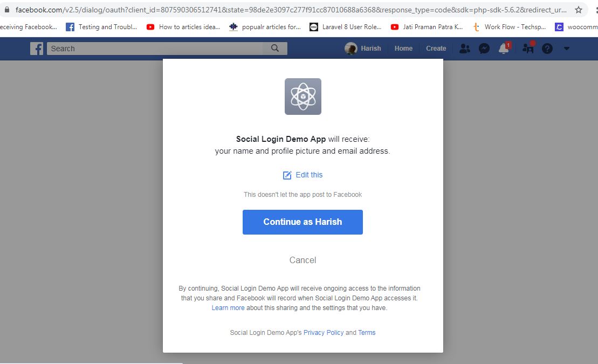Open the woocomm bookmark icon

click(x=559, y=27)
